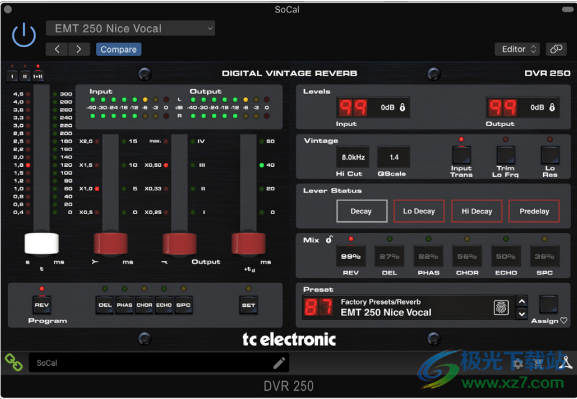The height and width of the screenshot is (399, 577).
Task: Select the ECHO program button
Action: (x=164, y=305)
